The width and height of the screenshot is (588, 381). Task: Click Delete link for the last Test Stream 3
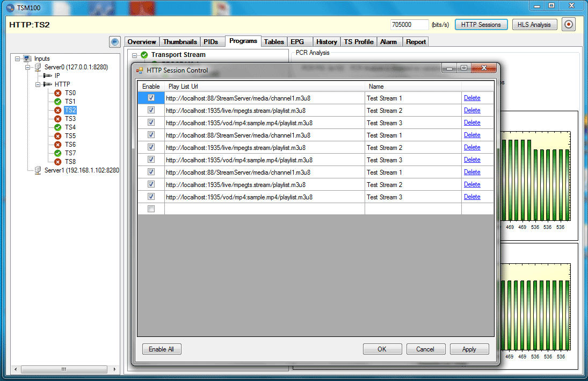tap(472, 197)
